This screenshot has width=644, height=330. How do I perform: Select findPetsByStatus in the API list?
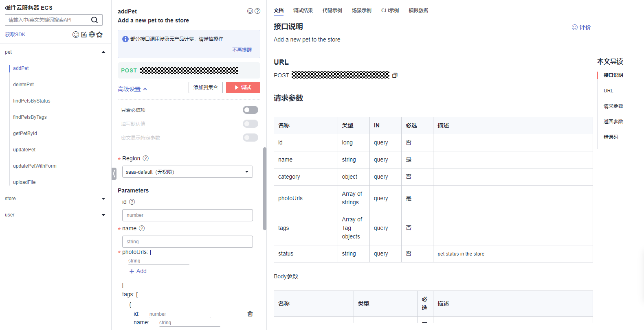[x=31, y=101]
